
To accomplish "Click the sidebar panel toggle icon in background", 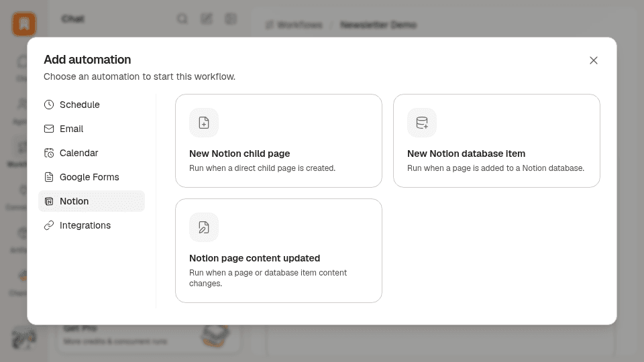I will [x=231, y=19].
